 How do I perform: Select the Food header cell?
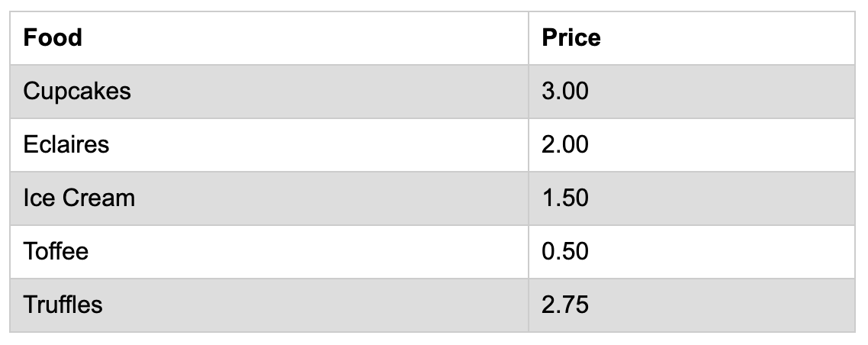point(269,38)
